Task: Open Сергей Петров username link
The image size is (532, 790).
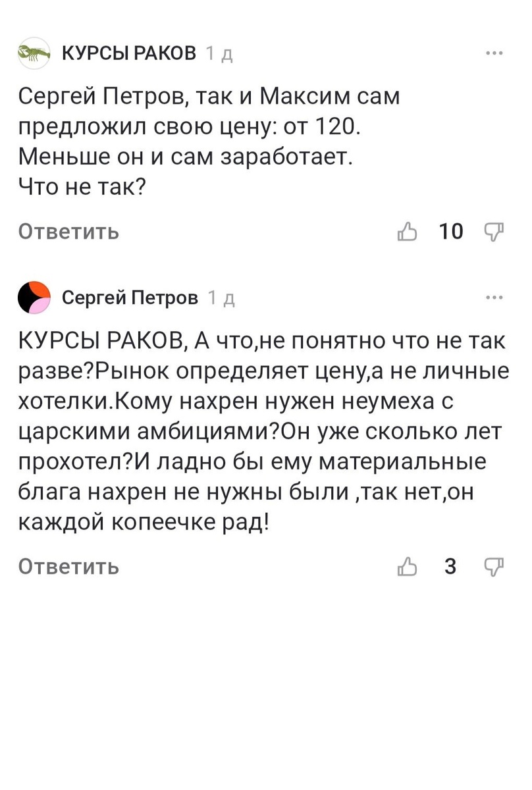Action: (x=130, y=298)
